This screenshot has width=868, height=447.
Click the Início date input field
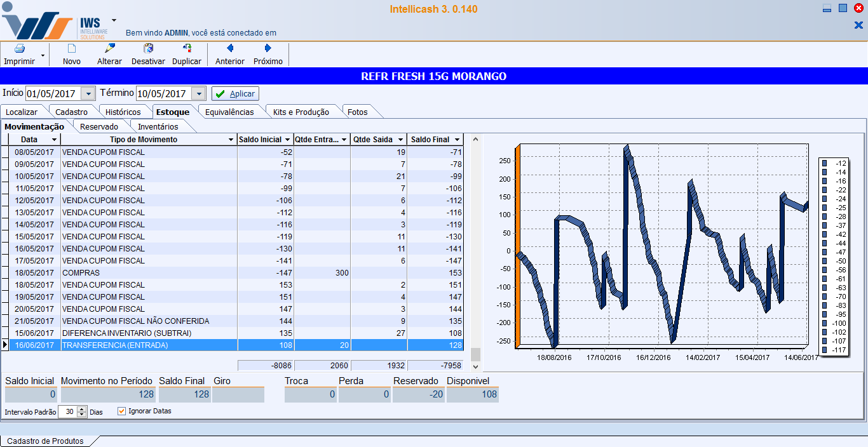(x=53, y=93)
